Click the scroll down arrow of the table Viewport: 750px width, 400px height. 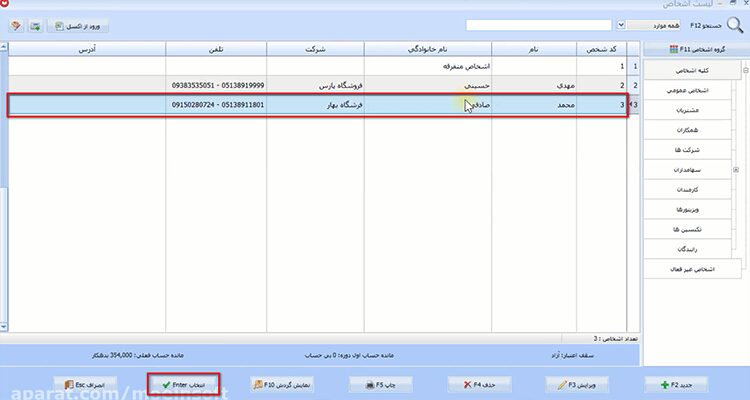pos(3,327)
